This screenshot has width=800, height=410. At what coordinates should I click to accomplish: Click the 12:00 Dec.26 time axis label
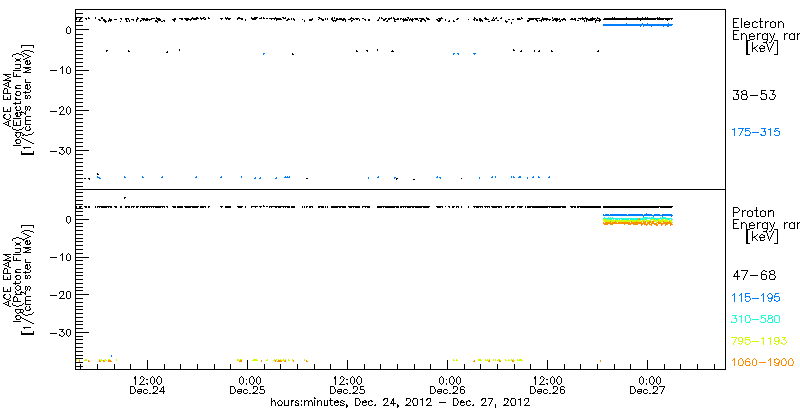coord(547,385)
